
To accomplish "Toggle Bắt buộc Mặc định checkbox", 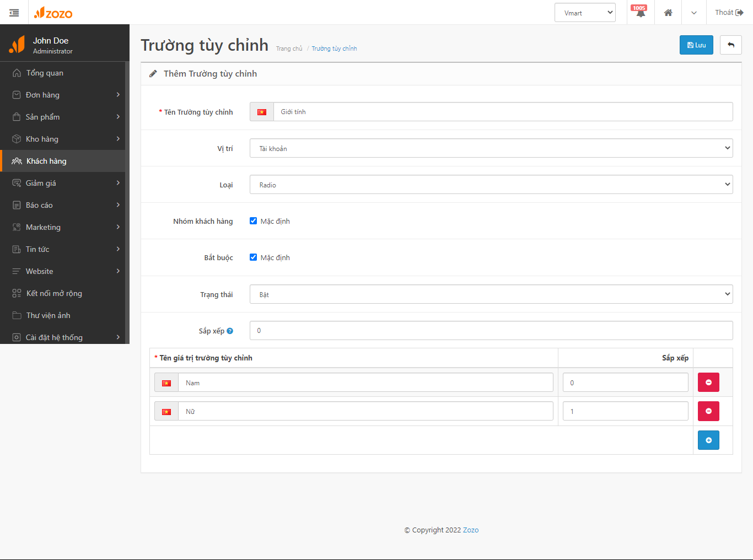I will [x=254, y=257].
